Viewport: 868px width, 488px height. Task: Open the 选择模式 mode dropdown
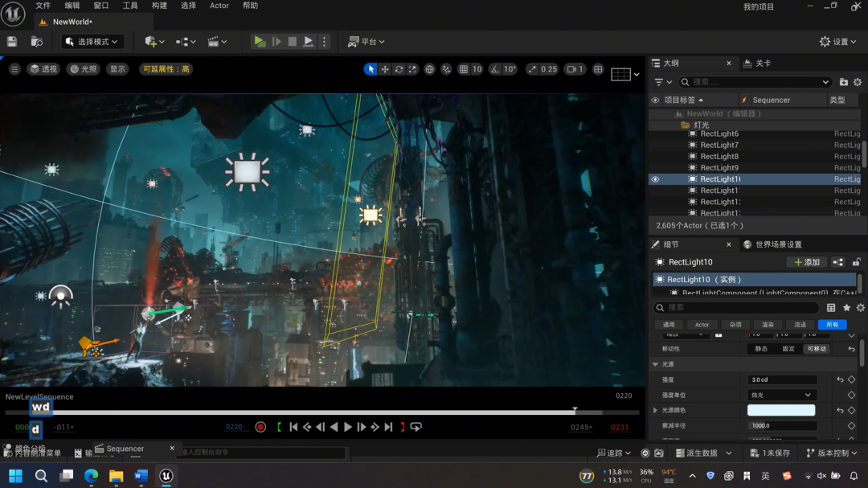point(92,42)
